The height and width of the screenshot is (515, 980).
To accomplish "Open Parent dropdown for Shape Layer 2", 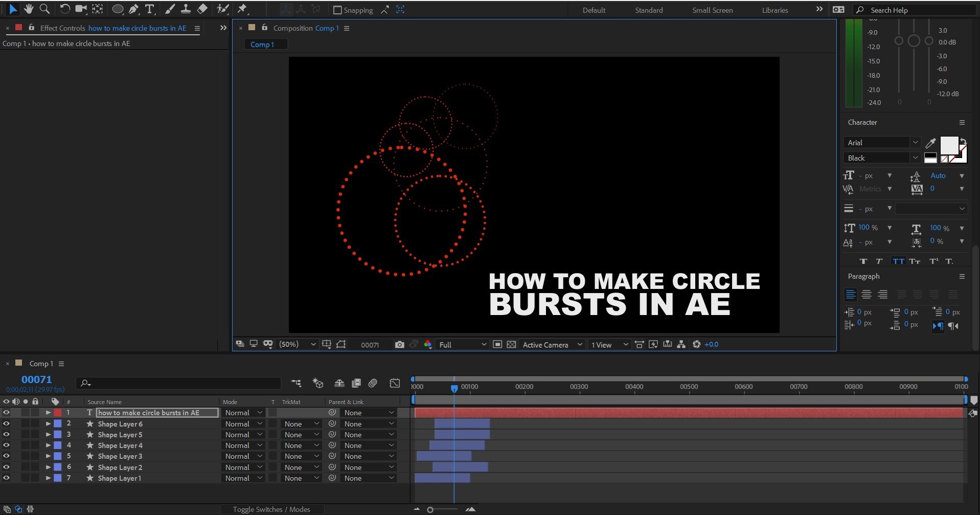I will click(369, 467).
